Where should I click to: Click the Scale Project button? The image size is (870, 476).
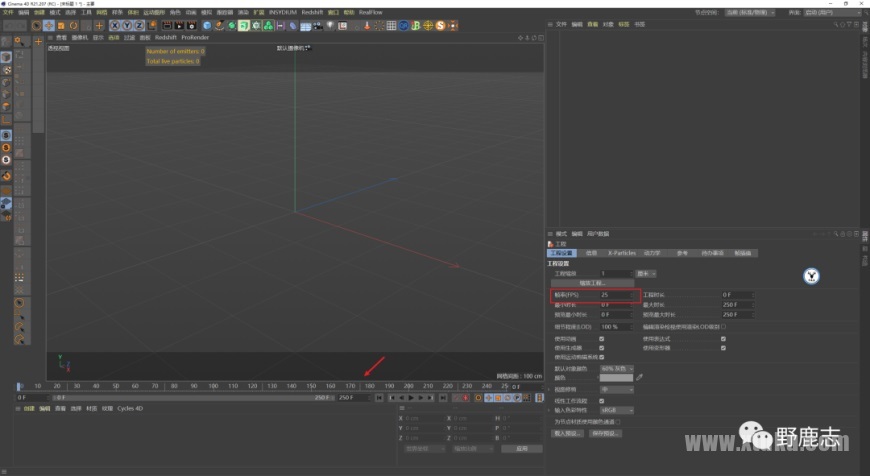pos(592,283)
